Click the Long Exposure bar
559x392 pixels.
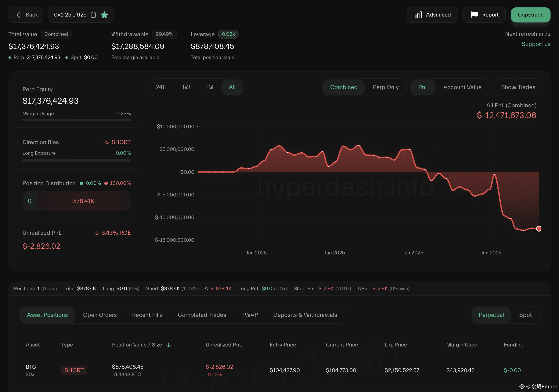76,160
